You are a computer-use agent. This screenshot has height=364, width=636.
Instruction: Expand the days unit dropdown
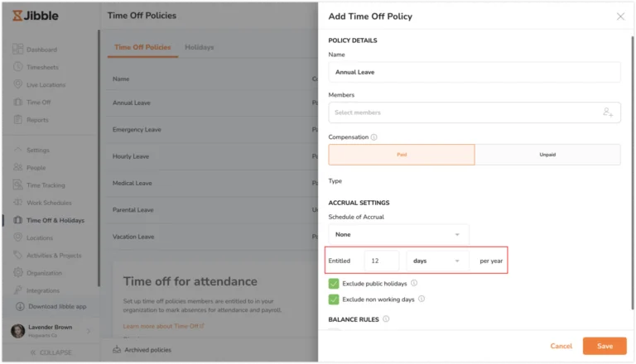click(x=436, y=261)
